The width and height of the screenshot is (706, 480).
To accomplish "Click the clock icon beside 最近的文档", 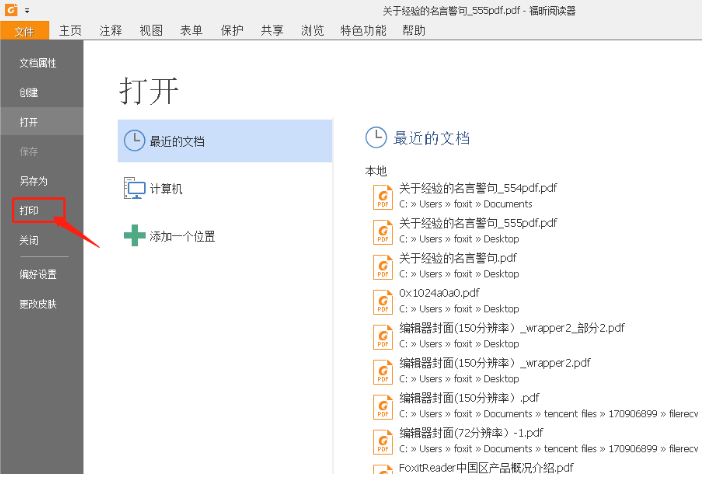I will [x=134, y=141].
